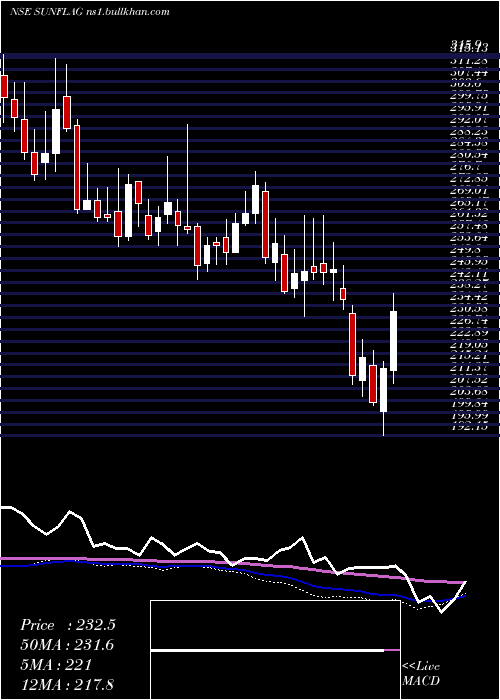Select the 50MA : 231.6 value
This screenshot has width=500, height=700.
67,645
